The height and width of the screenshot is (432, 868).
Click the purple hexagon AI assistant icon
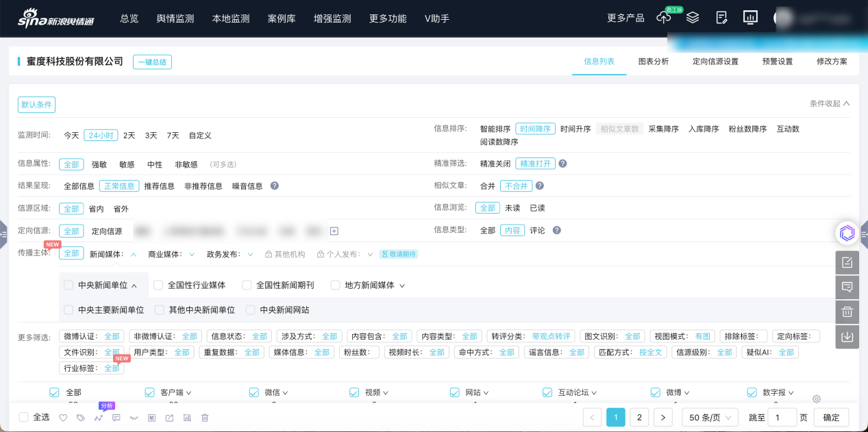[847, 233]
